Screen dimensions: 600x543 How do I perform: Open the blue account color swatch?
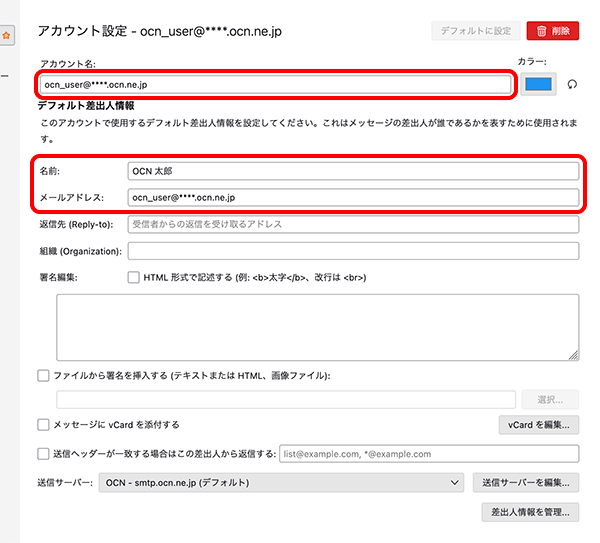[539, 85]
